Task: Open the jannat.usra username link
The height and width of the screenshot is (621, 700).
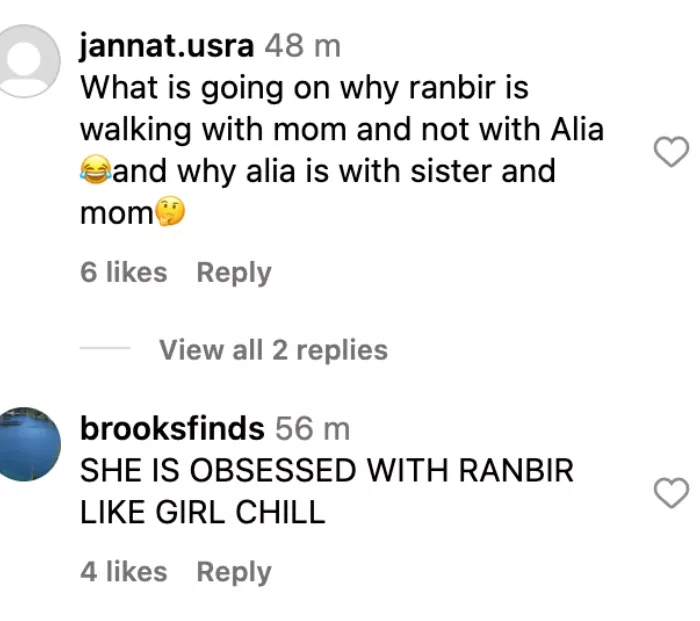Action: pos(168,47)
